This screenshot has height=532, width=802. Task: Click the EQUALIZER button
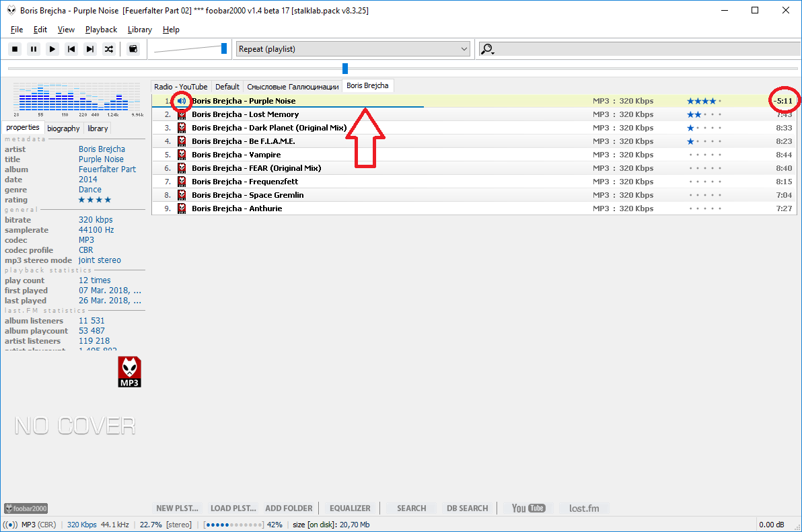[x=350, y=508]
